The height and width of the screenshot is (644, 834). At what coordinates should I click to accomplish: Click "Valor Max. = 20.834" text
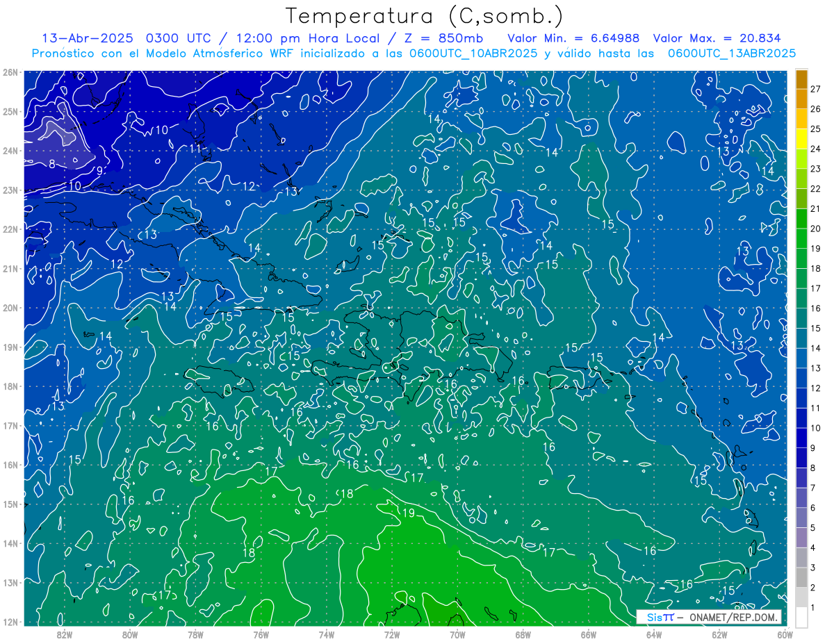click(717, 38)
